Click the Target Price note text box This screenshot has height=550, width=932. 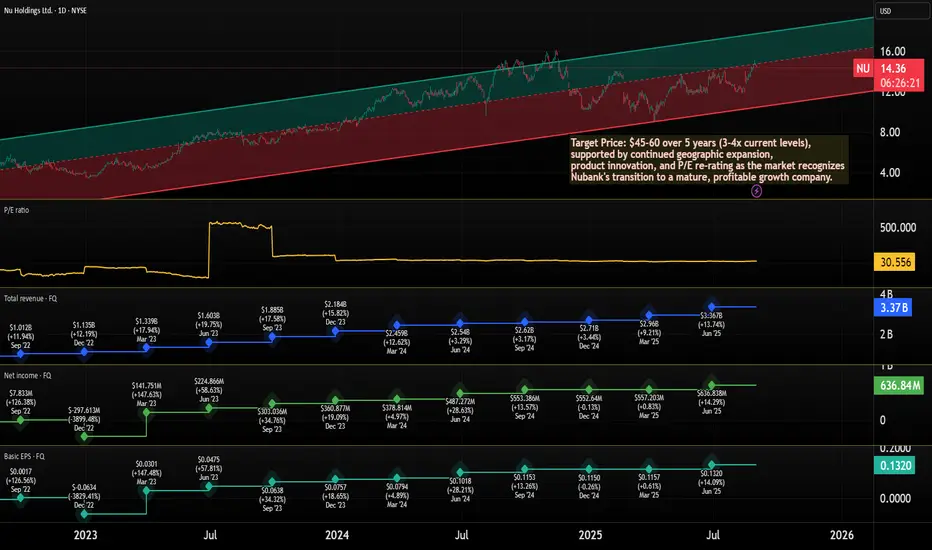coord(709,160)
